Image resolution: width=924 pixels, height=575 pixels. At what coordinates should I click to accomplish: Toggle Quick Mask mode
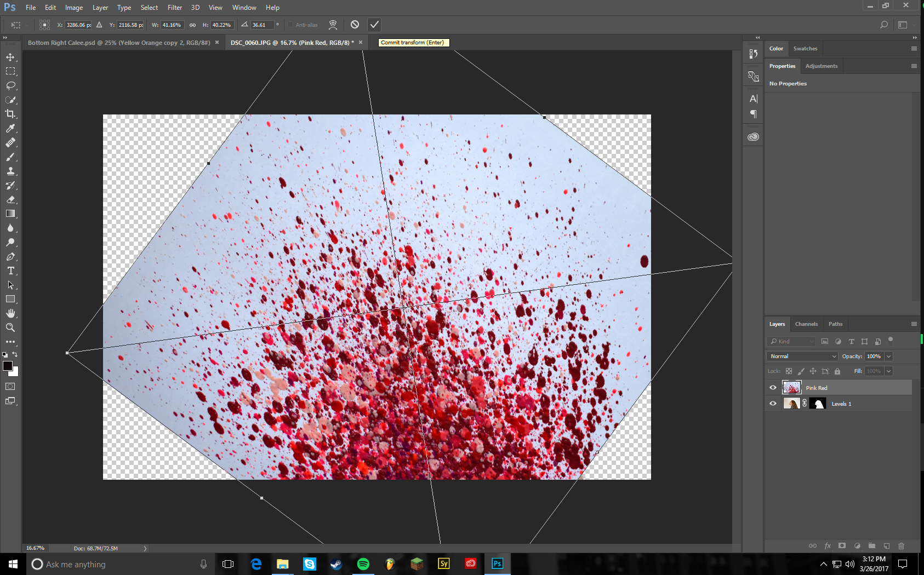tap(10, 387)
